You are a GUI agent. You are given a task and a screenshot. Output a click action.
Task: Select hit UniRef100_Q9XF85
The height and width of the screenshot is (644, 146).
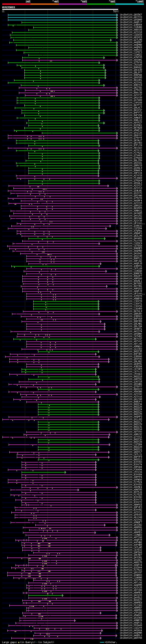pos(131,77)
